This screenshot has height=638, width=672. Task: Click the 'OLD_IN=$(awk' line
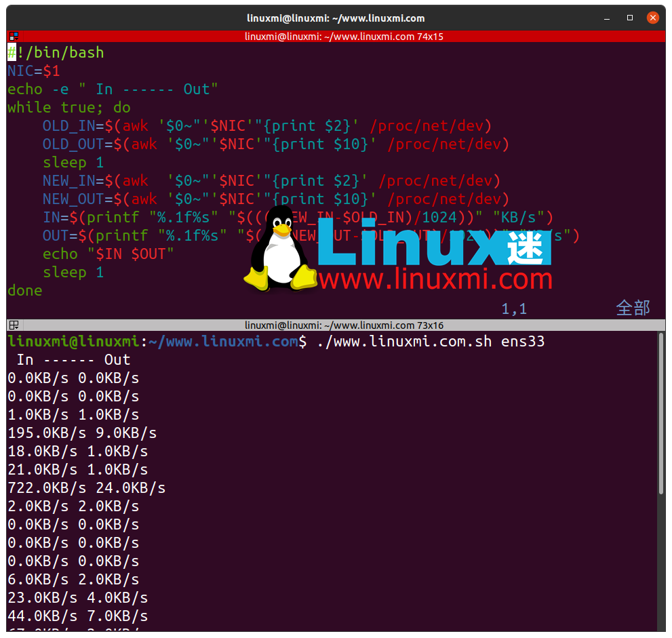click(266, 126)
